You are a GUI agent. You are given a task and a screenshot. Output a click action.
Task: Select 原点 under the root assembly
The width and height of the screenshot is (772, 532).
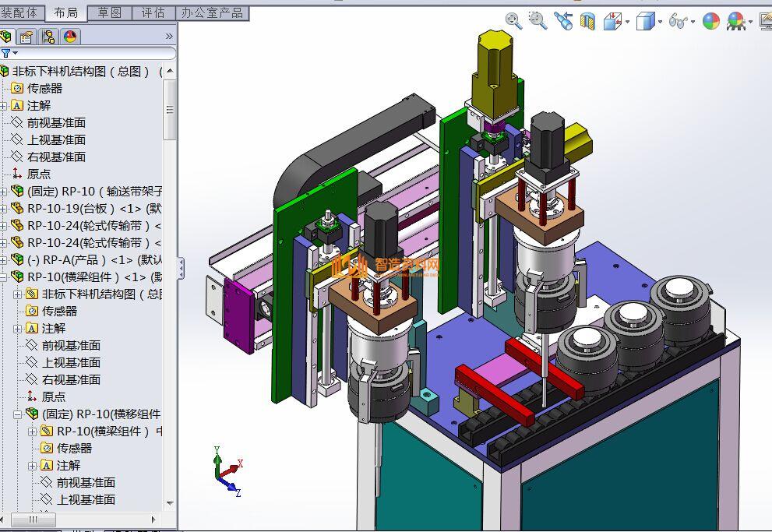[38, 174]
